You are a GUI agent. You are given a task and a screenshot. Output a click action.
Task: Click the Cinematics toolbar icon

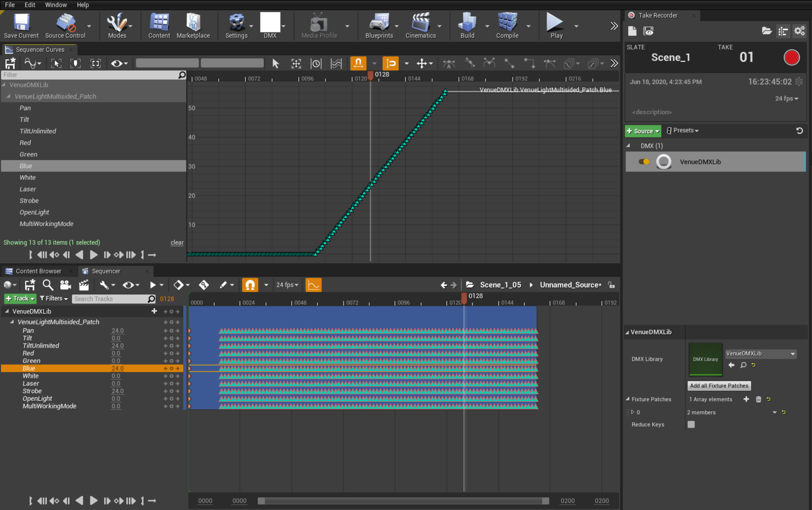420,26
